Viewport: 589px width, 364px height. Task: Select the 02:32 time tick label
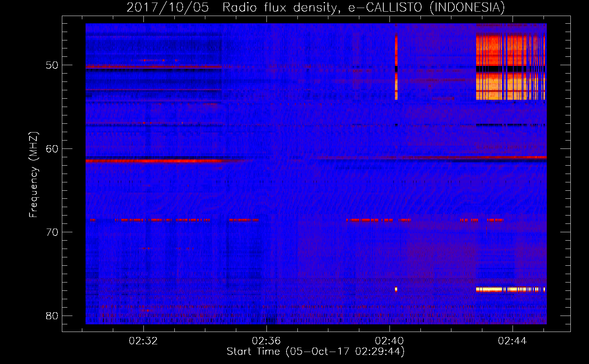(143, 341)
